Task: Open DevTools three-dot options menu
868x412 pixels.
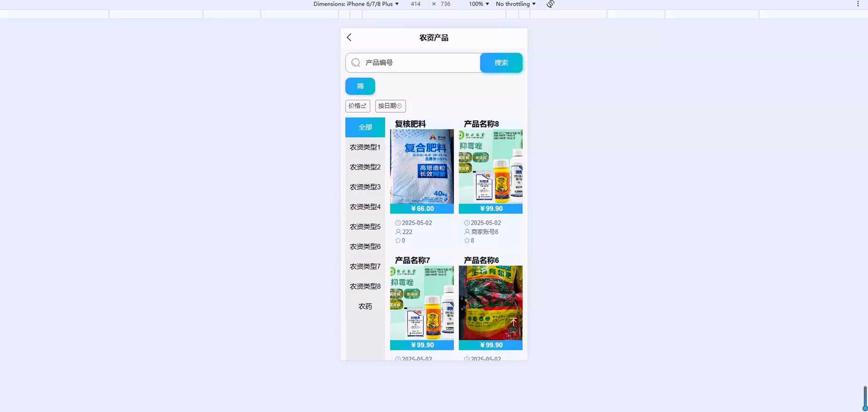Action: point(858,4)
